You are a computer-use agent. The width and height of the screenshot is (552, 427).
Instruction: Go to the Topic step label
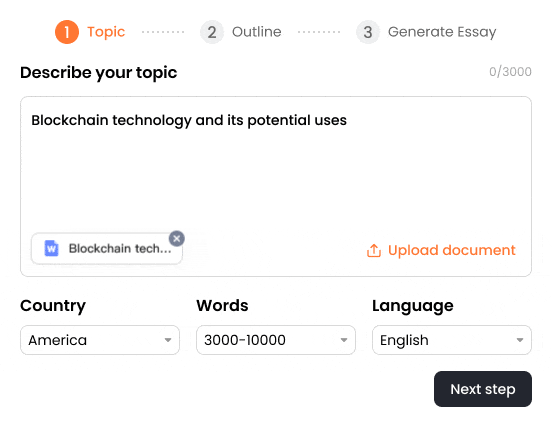[x=106, y=32]
